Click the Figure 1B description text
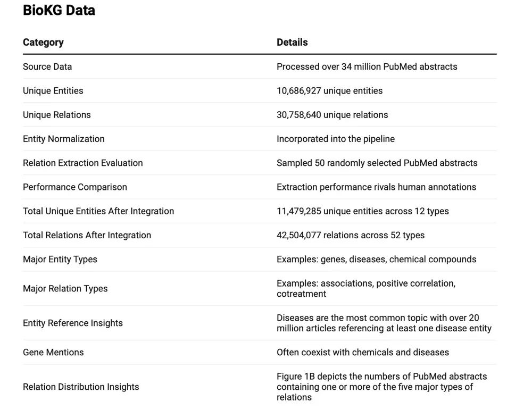This screenshot has width=532, height=418. pyautogui.click(x=381, y=387)
